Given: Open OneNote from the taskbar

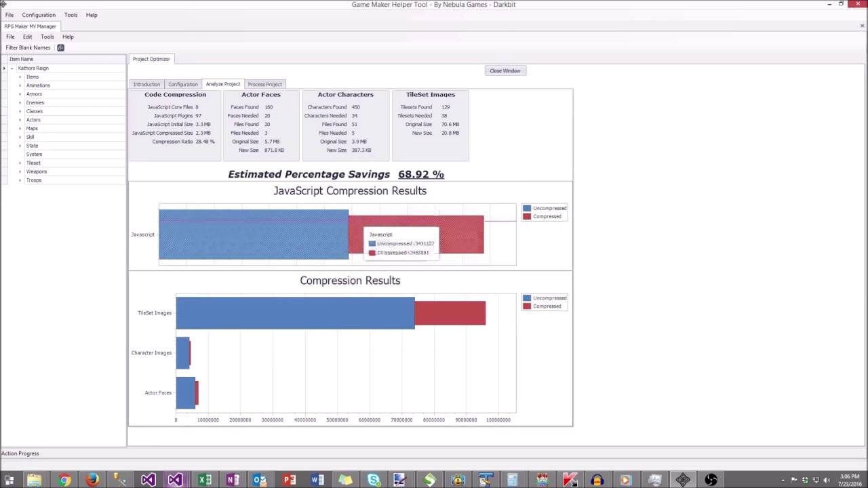Looking at the screenshot, I should tap(232, 480).
